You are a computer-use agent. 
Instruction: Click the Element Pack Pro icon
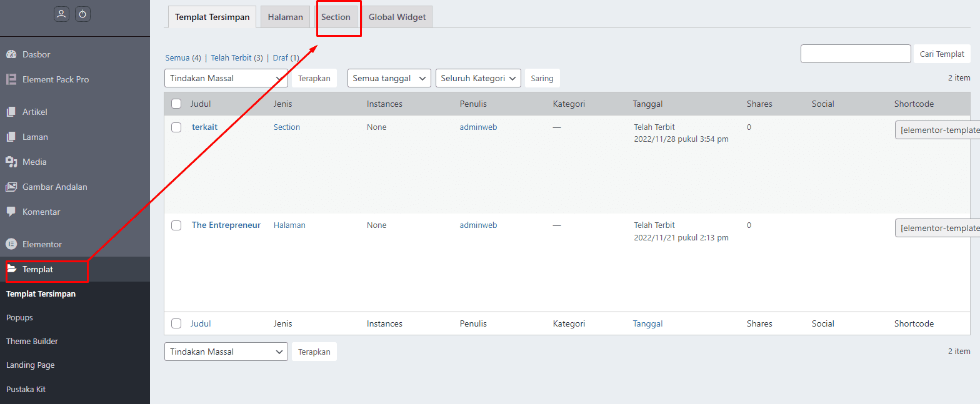click(11, 79)
